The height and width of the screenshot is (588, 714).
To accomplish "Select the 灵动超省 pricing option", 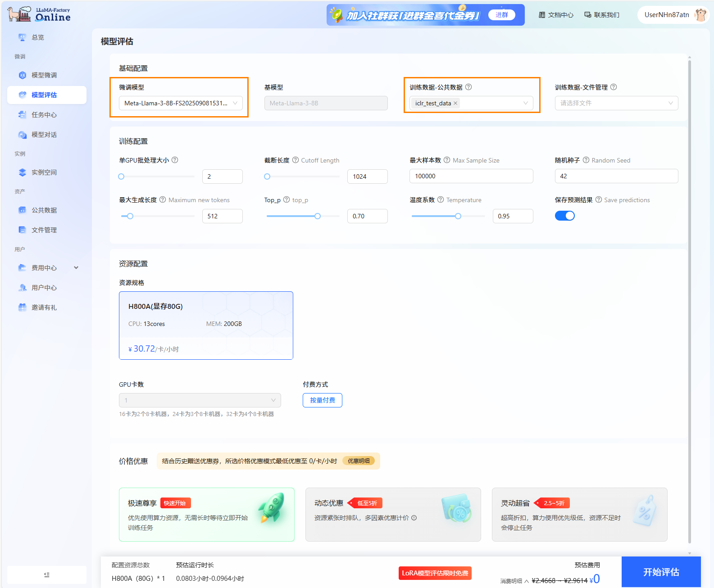I will (x=579, y=514).
